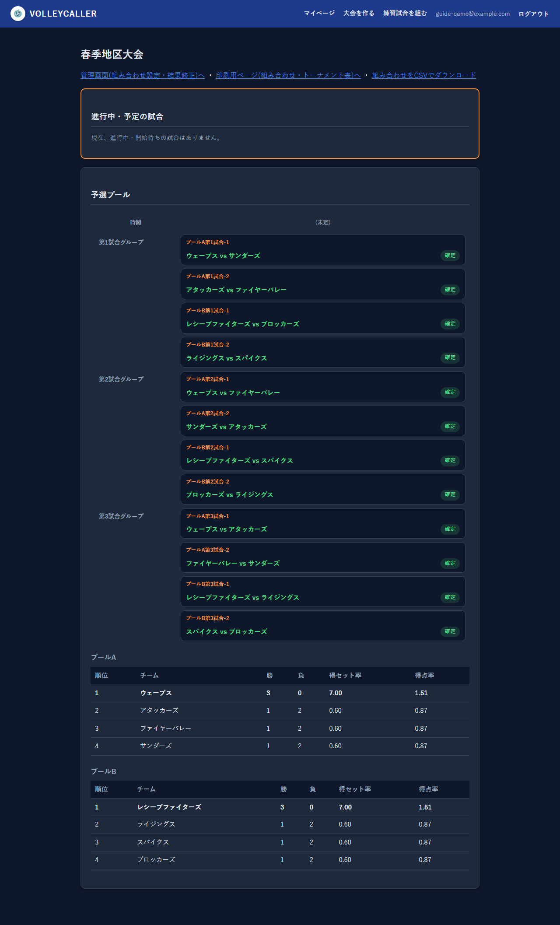This screenshot has width=560, height=925.
Task: Select match レシーブファイターズ vs ブロッカーズ
Action: 323,318
